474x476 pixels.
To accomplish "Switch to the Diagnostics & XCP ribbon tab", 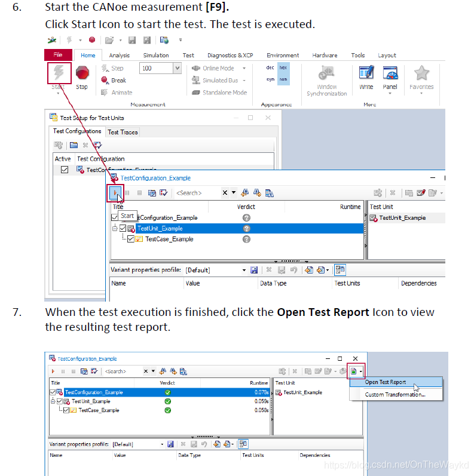I will [230, 56].
